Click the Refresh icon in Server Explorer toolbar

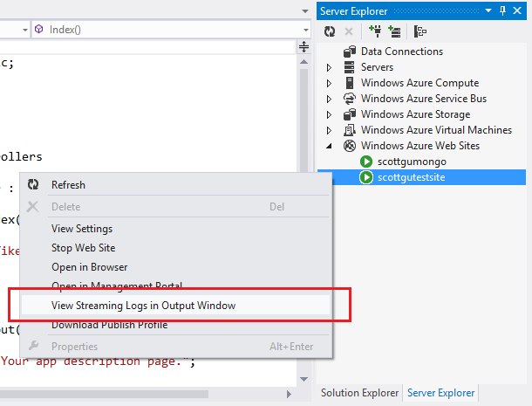pos(330,31)
